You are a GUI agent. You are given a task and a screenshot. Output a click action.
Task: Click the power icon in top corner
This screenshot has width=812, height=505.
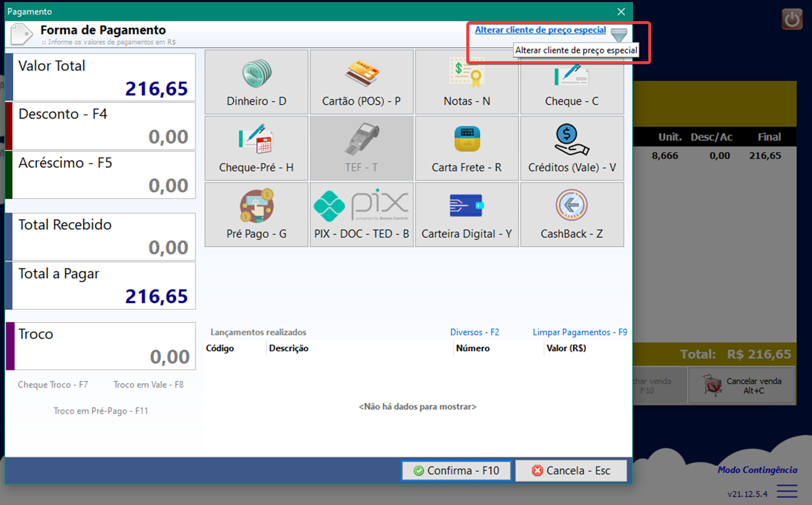point(792,19)
